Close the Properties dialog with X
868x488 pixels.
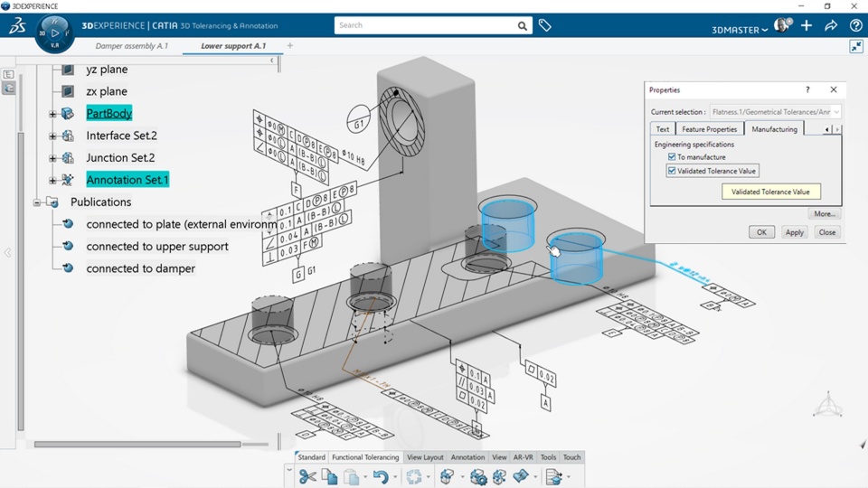(x=834, y=89)
